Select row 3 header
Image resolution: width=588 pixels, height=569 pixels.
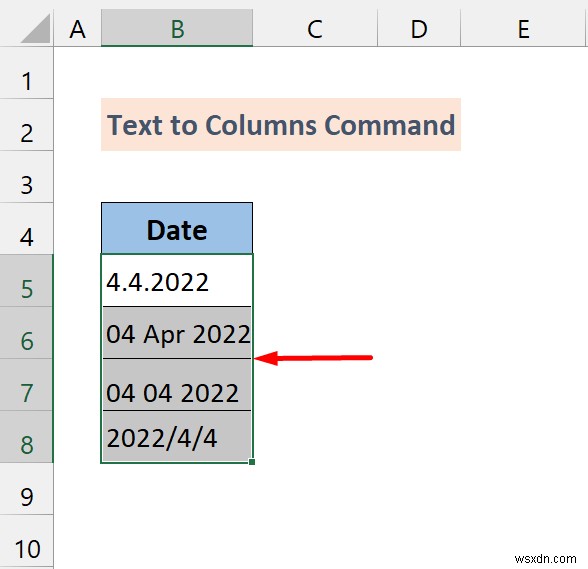[x=26, y=177]
